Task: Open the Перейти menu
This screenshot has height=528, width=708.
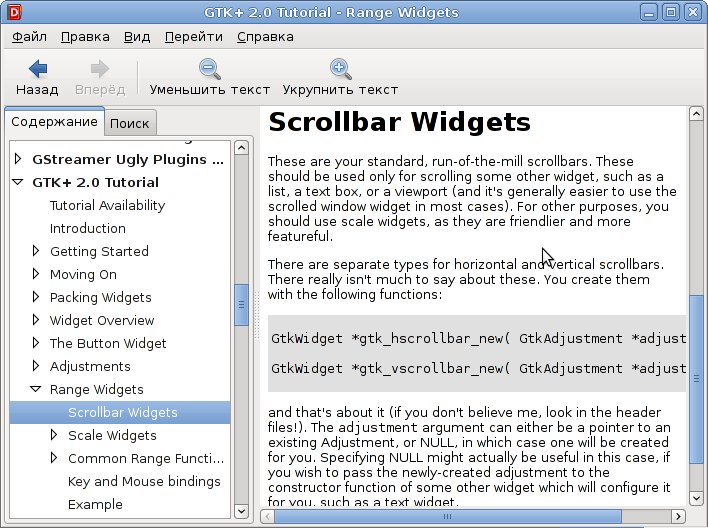Action: (x=194, y=37)
